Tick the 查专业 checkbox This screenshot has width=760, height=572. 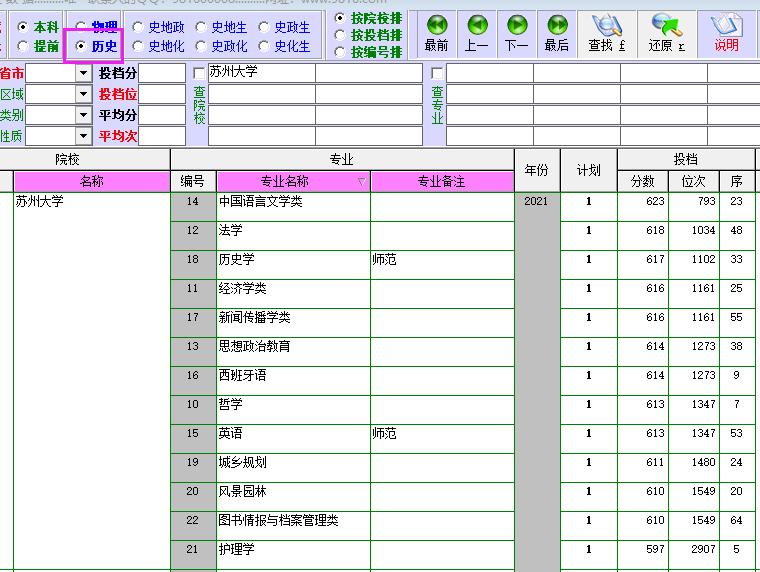click(x=437, y=74)
